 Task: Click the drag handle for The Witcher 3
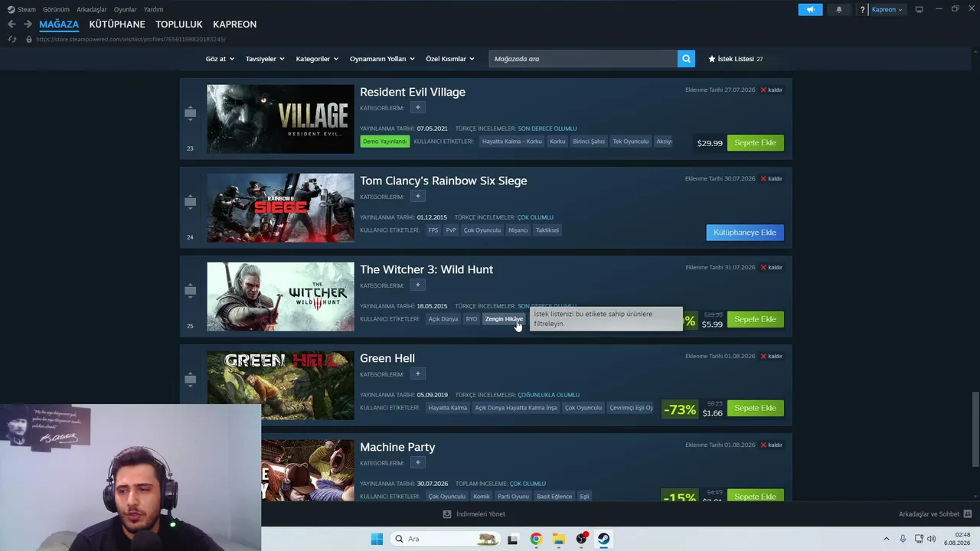(190, 292)
